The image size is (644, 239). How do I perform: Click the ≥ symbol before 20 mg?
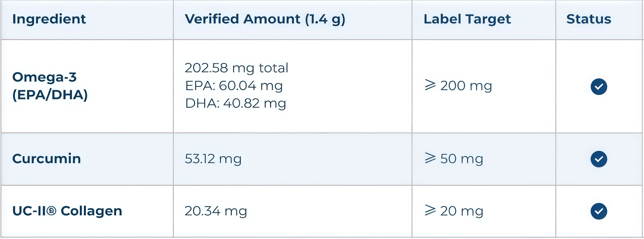pos(430,210)
